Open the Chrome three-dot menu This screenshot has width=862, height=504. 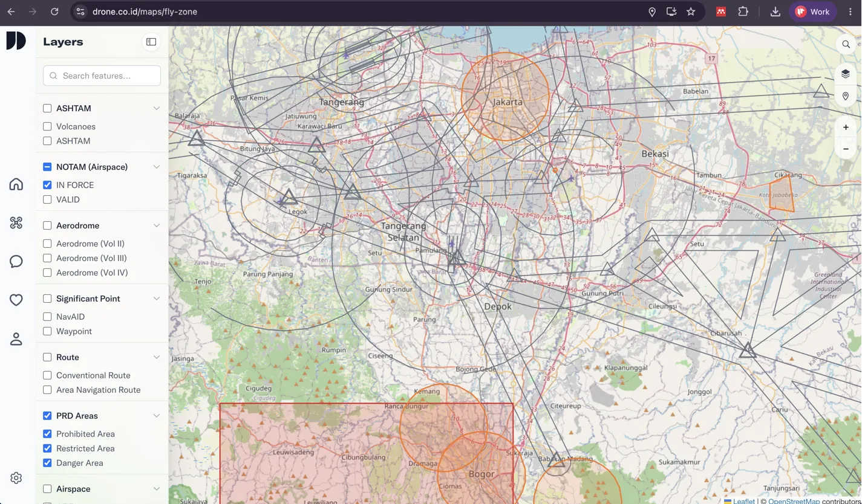coord(851,11)
